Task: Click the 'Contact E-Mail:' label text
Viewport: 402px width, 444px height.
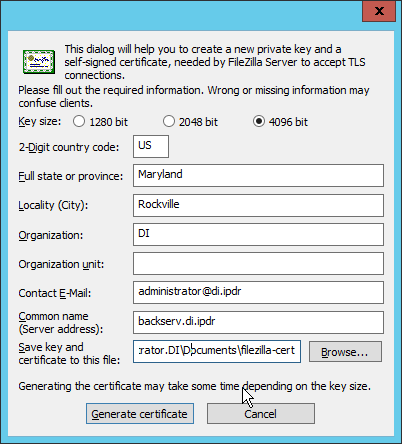Action: tap(55, 293)
